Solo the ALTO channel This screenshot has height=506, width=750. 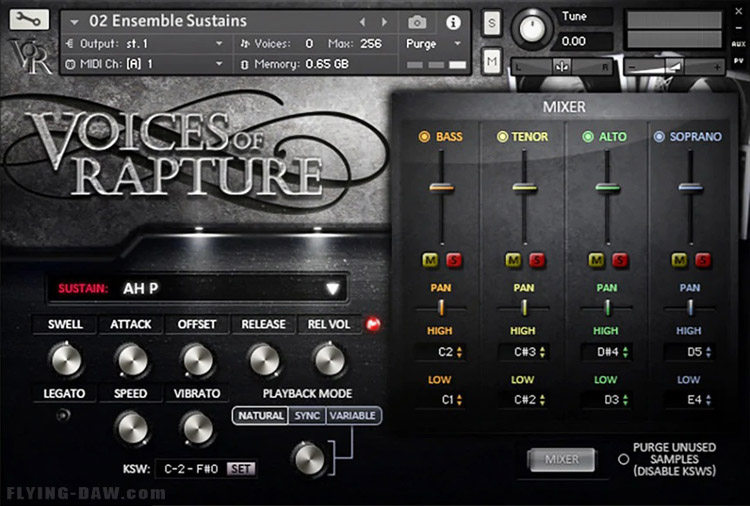click(619, 260)
